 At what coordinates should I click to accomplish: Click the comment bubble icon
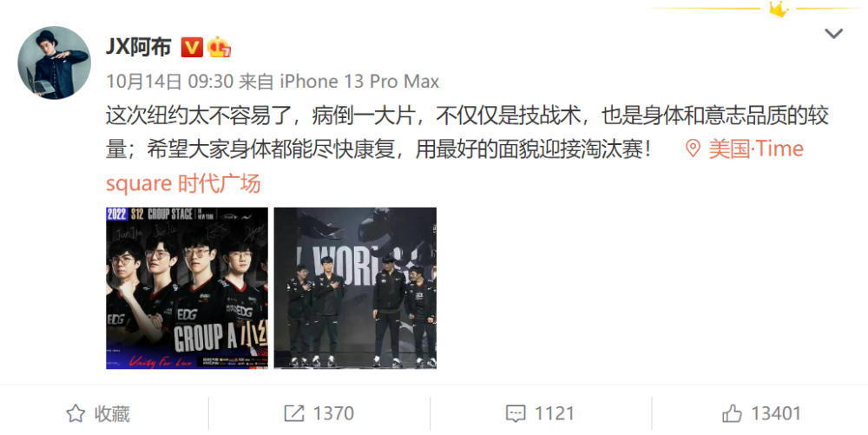516,413
